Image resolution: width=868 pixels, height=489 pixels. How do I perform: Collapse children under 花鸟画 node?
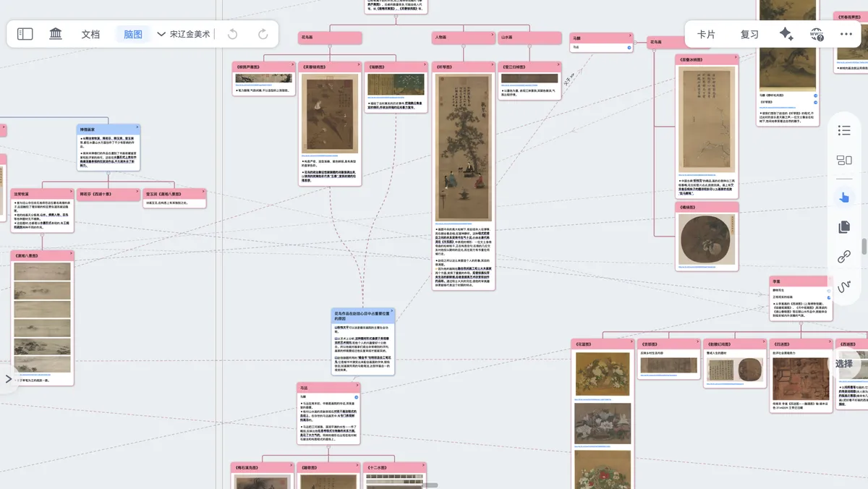point(330,45)
